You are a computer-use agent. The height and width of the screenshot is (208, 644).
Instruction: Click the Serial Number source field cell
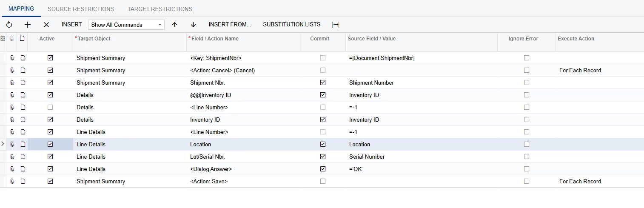pos(367,157)
